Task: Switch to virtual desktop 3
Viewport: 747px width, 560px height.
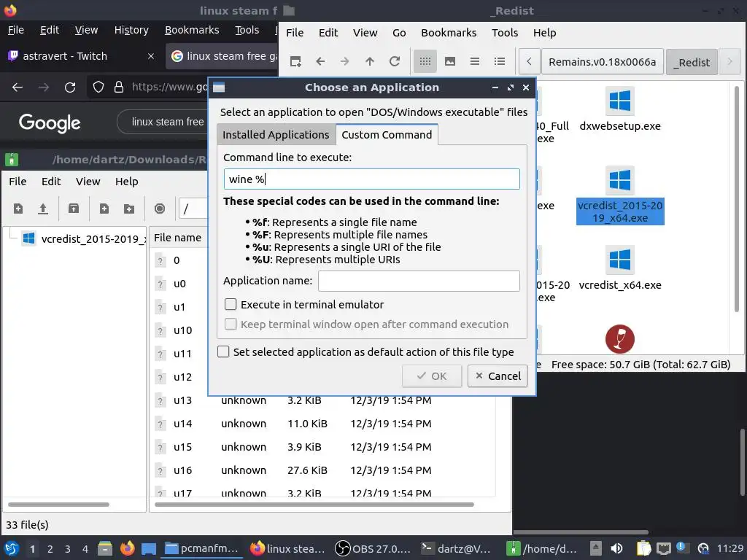Action: coord(68,549)
